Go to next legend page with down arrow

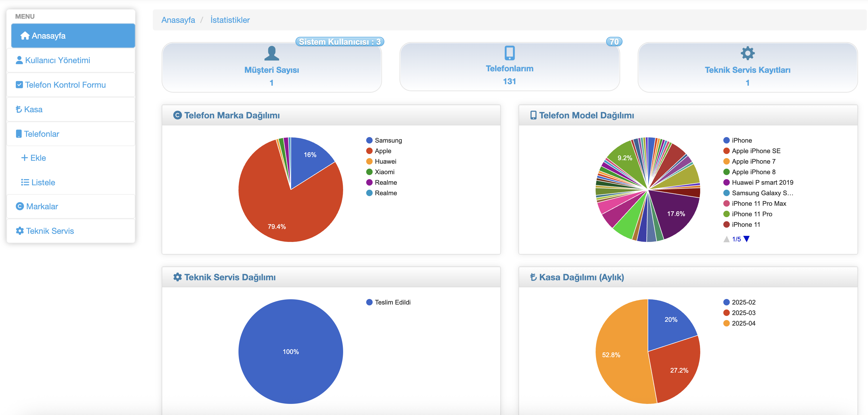746,239
